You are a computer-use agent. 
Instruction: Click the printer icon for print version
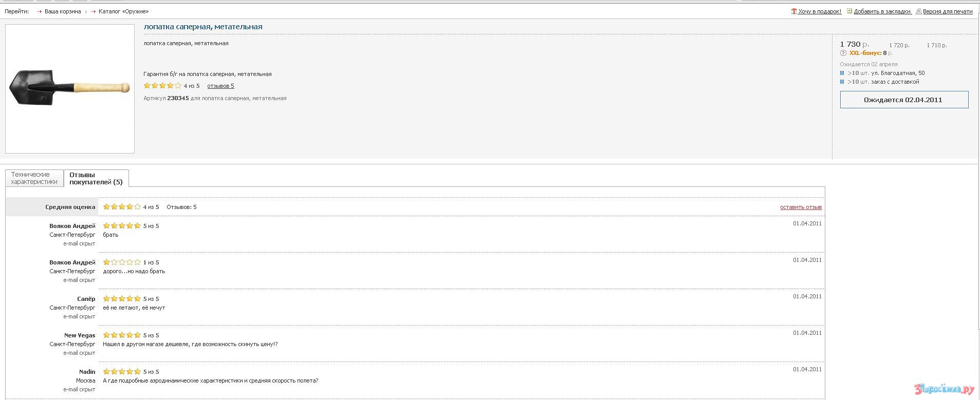[919, 11]
